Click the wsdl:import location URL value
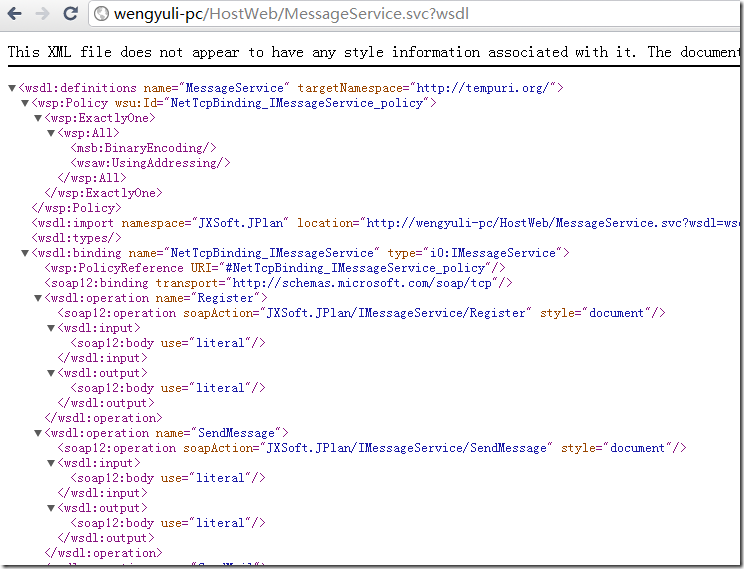Viewport: 744px width, 569px height. [550, 223]
